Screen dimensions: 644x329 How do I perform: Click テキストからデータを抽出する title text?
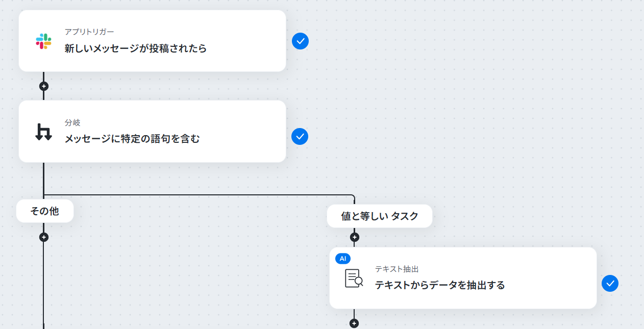[440, 286]
